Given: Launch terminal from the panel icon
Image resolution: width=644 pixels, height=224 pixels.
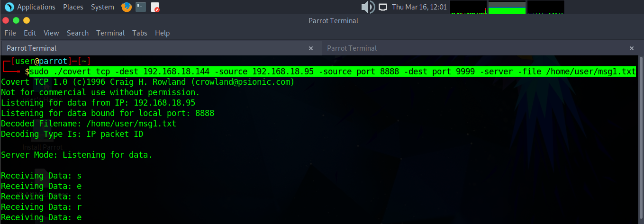Looking at the screenshot, I should pyautogui.click(x=140, y=7).
